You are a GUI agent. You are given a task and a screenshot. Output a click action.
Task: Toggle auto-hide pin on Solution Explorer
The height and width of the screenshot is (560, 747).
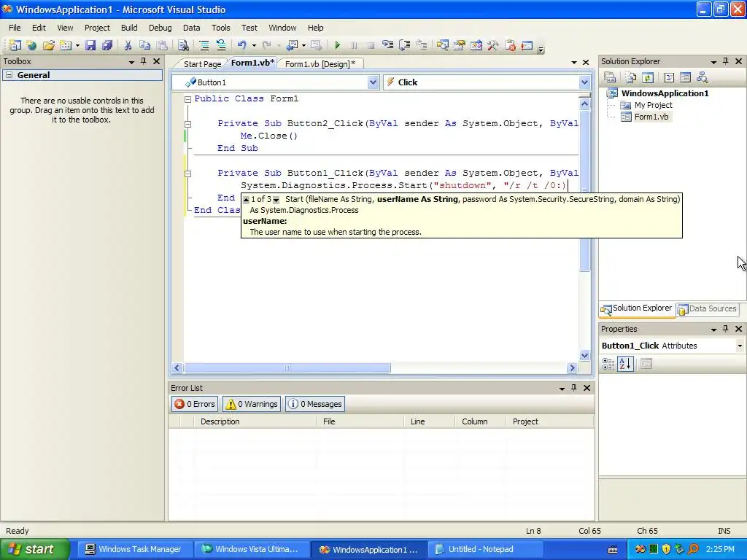[x=726, y=61]
